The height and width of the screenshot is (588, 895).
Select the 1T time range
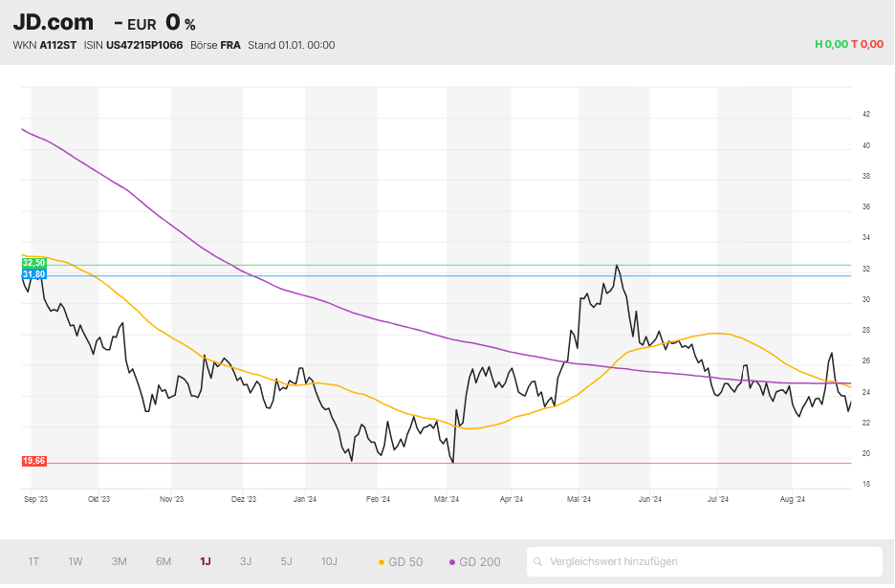[33, 561]
